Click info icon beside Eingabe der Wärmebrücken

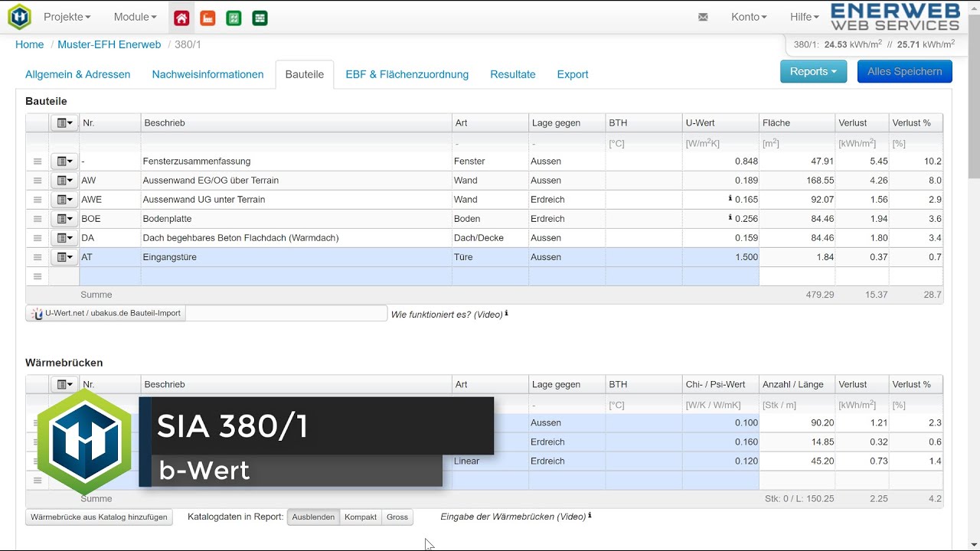590,516
